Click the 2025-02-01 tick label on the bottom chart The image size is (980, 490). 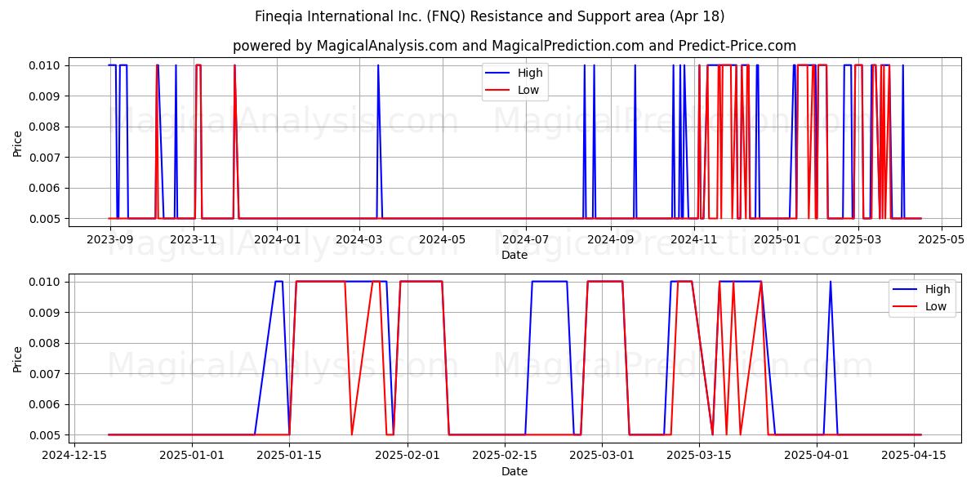click(408, 456)
